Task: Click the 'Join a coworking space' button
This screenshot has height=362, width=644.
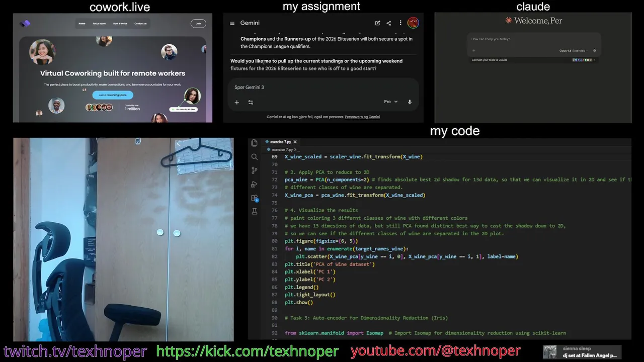Action: point(113,95)
